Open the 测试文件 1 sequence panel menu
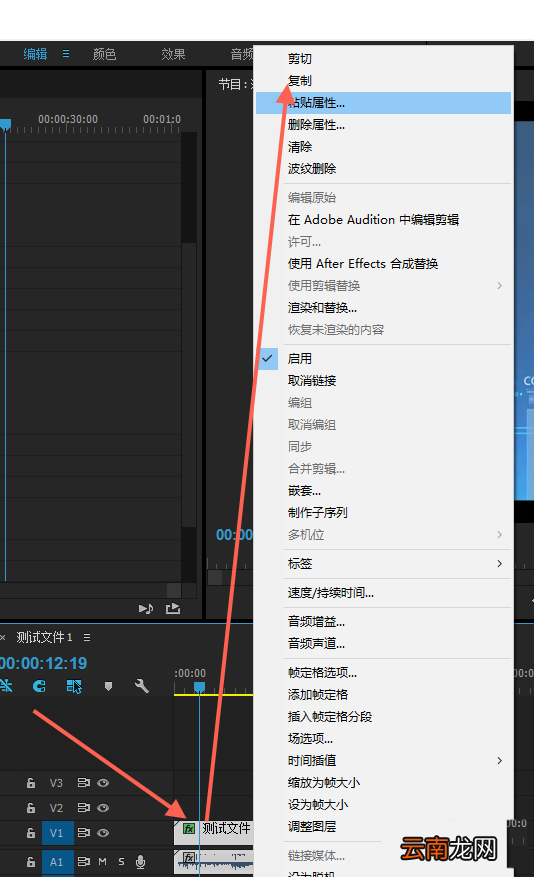The image size is (534, 877). tap(87, 638)
